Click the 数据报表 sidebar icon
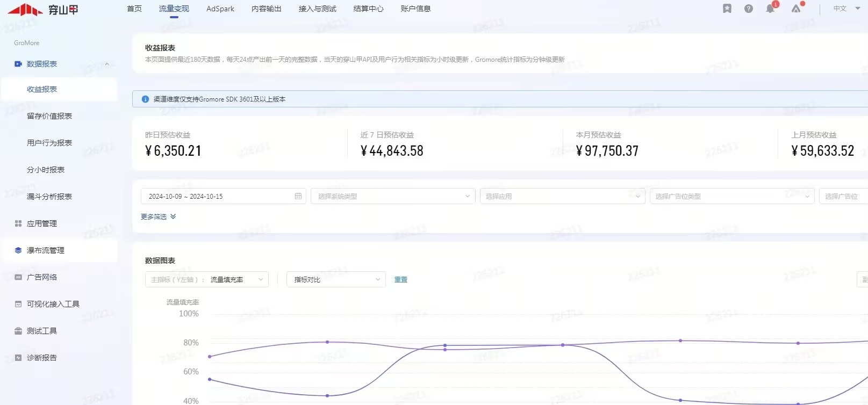 click(18, 64)
